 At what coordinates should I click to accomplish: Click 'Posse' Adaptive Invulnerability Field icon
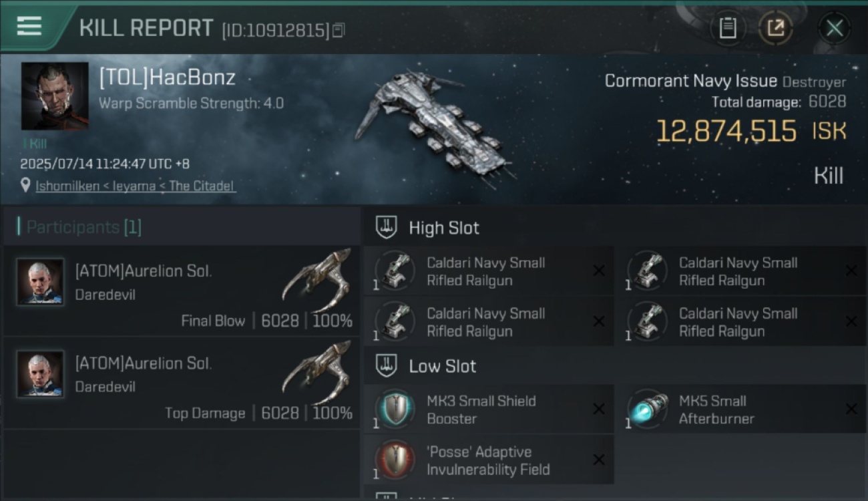[395, 460]
